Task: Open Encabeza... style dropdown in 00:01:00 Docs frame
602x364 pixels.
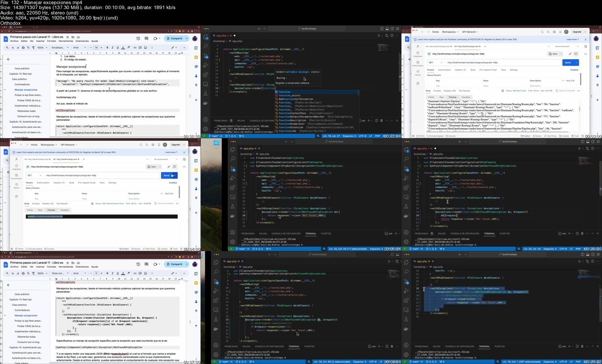Action: coord(60,48)
